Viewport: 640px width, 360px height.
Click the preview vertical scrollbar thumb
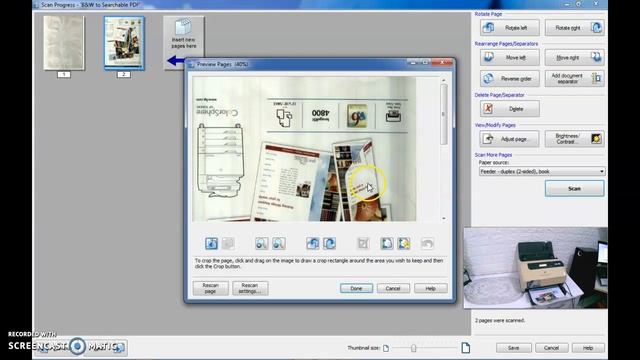pyautogui.click(x=444, y=114)
